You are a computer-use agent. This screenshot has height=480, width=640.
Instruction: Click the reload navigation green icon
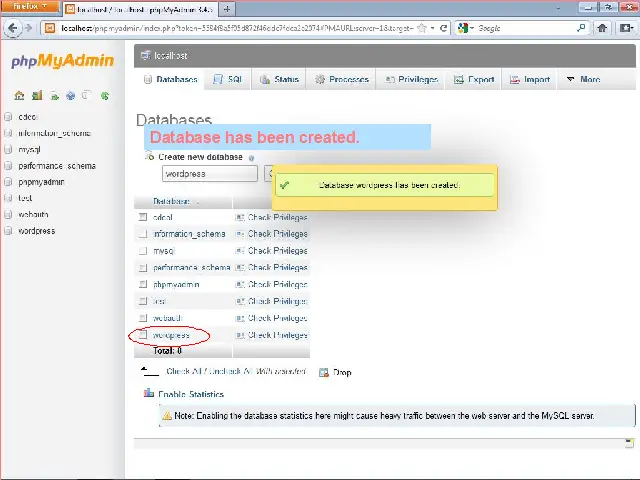(x=105, y=96)
